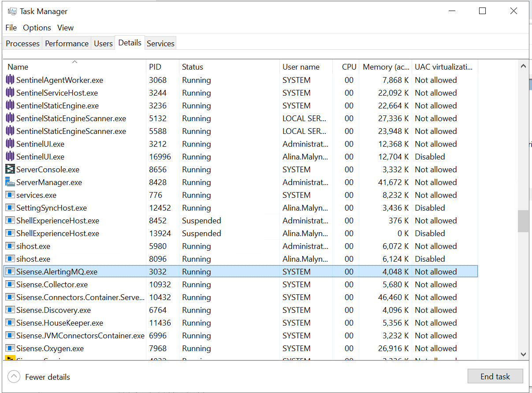Click the Fewer details label
The width and height of the screenshot is (532, 393).
click(48, 377)
